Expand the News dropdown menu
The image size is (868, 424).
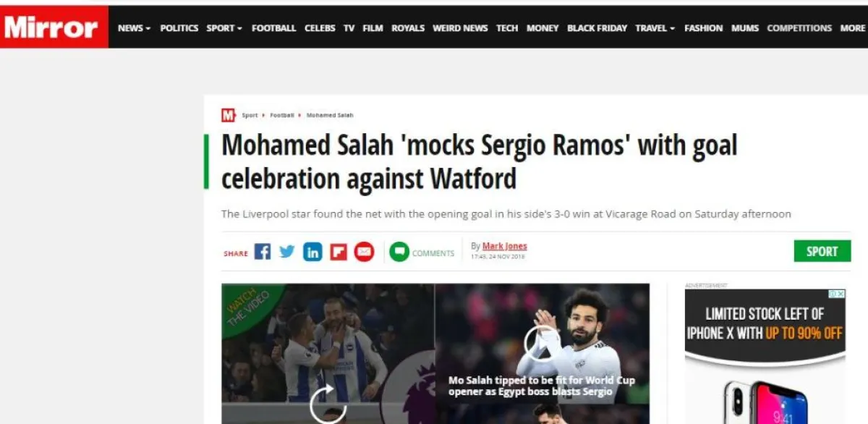pos(134,28)
